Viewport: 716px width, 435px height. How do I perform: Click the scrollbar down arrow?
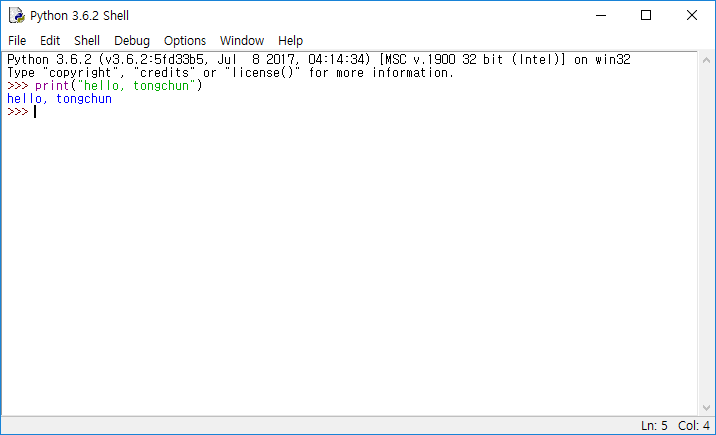point(706,408)
